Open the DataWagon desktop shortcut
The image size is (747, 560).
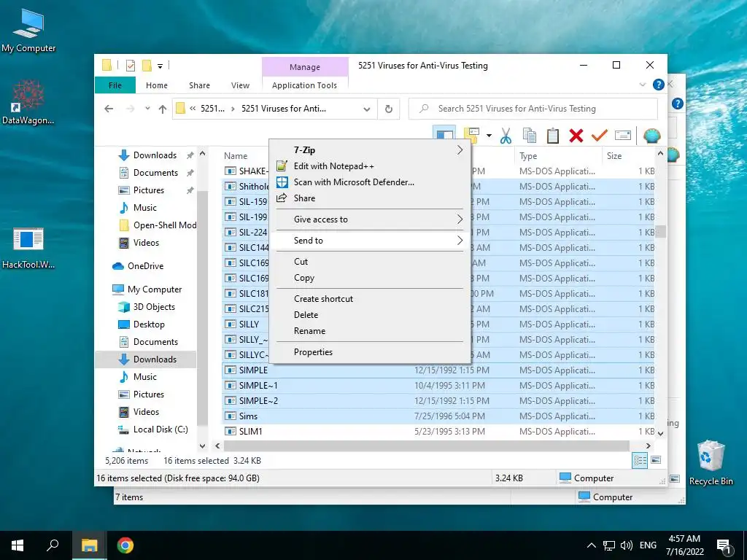coord(28,102)
